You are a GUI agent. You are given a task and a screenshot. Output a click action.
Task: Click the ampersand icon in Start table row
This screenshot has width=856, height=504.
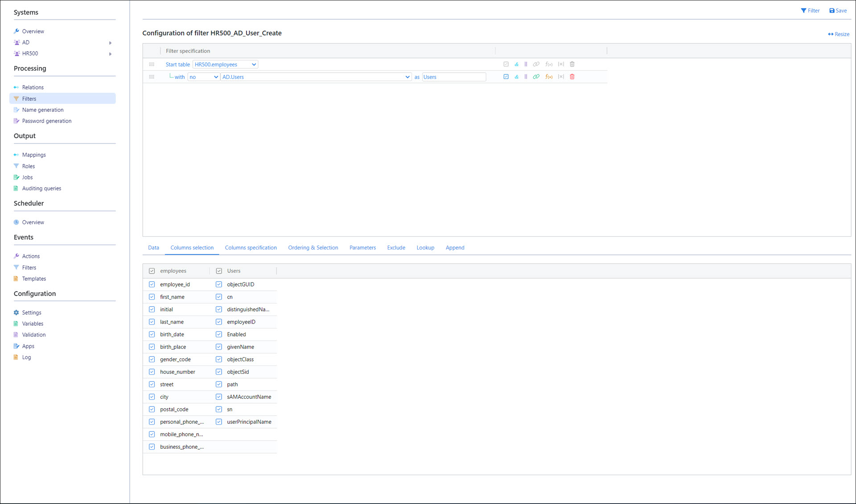516,64
